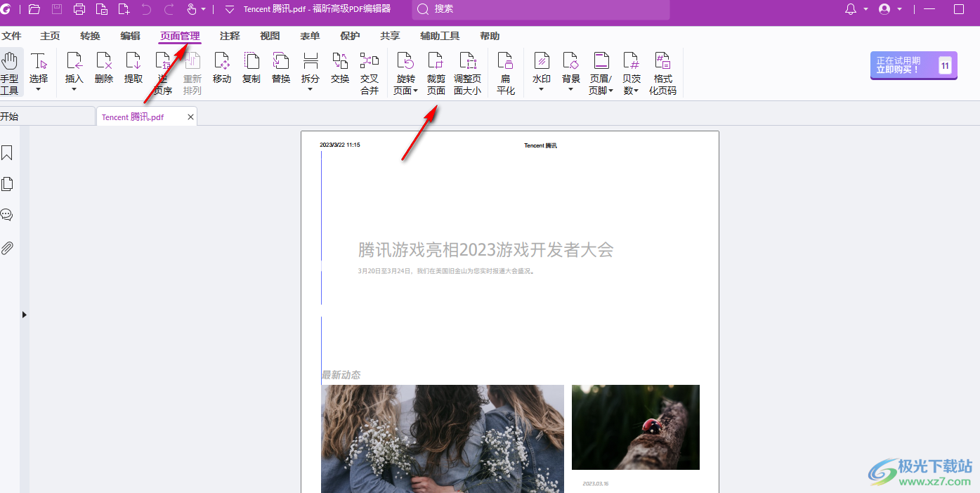Expand the notification bell dropdown arrow
Image resolution: width=980 pixels, height=493 pixels.
(x=866, y=9)
